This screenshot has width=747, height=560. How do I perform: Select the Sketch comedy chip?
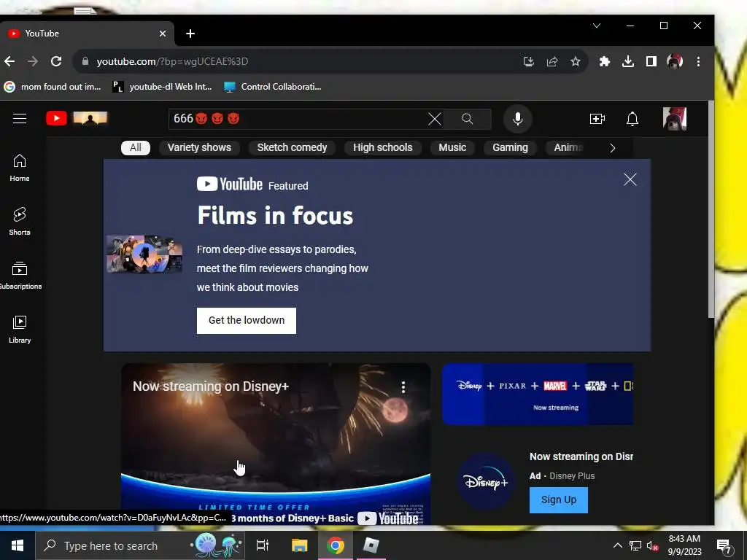click(292, 147)
